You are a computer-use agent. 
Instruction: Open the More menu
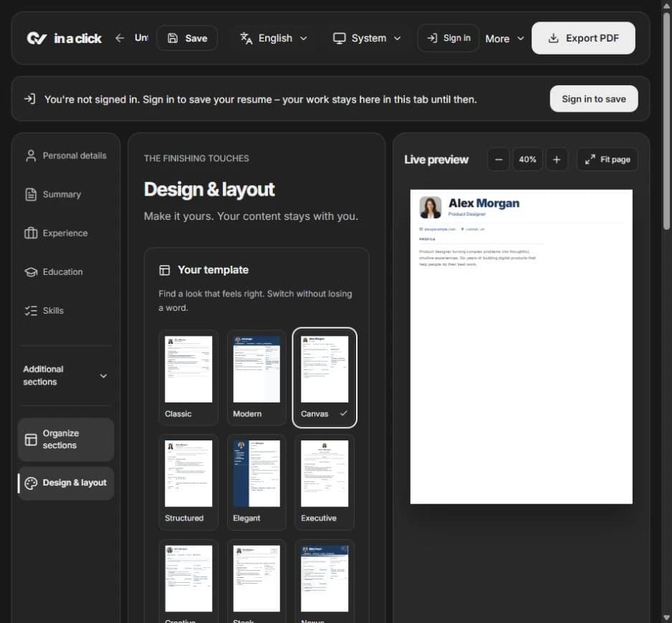click(504, 39)
